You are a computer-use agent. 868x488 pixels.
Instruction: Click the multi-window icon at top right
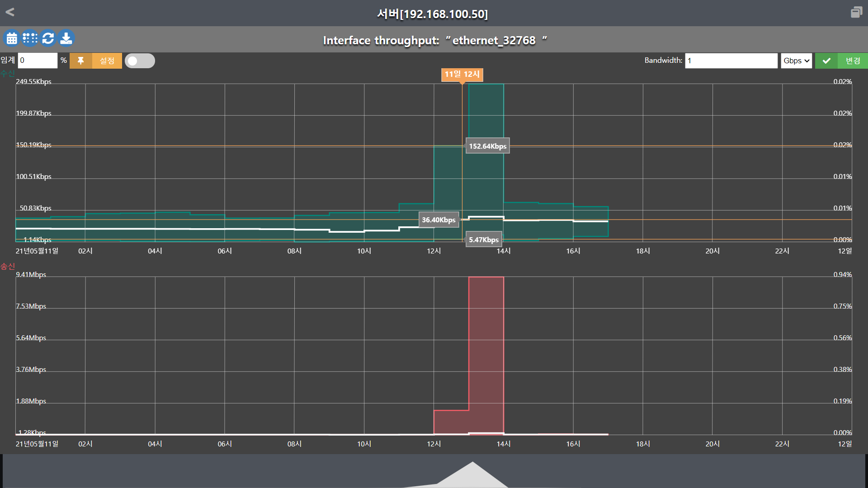(856, 12)
